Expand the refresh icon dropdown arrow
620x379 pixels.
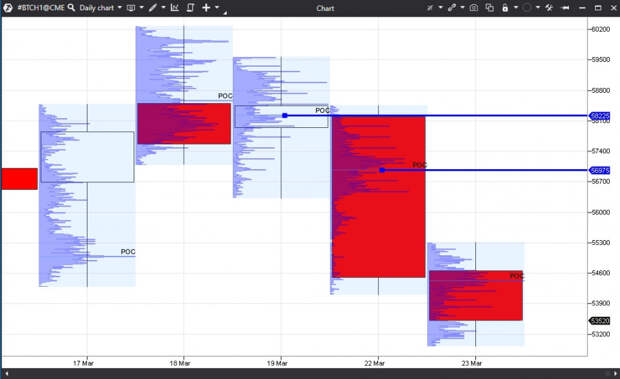click(538, 8)
